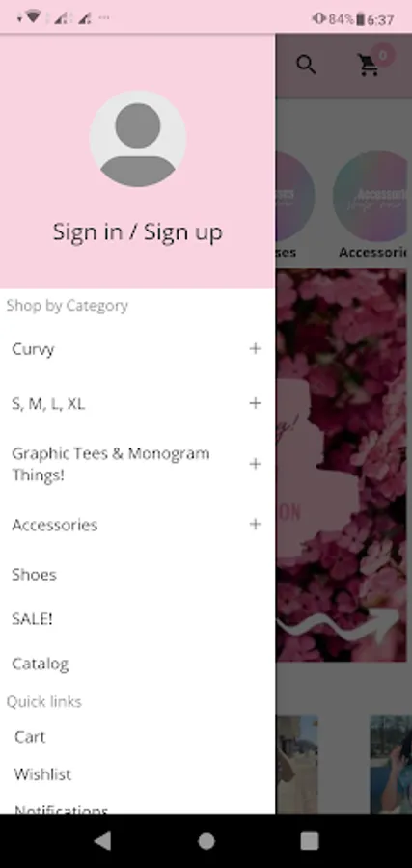This screenshot has width=412, height=868.
Task: Open the Wishlist quick link
Action: 42,773
